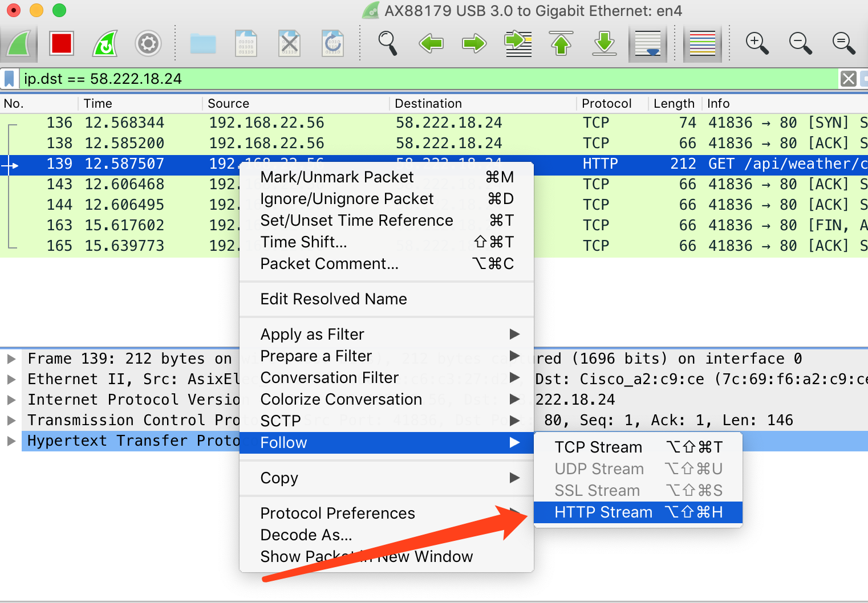Sort by the Time column header
868x603 pixels.
click(140, 103)
